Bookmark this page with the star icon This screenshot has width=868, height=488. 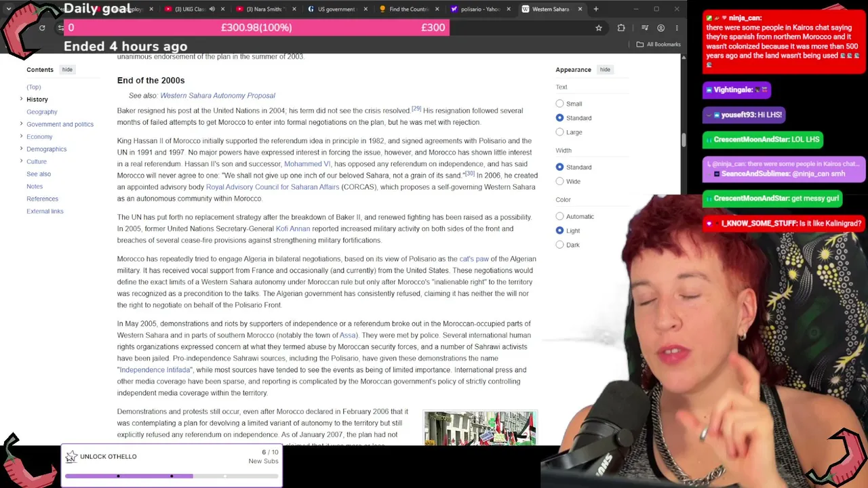(x=599, y=28)
